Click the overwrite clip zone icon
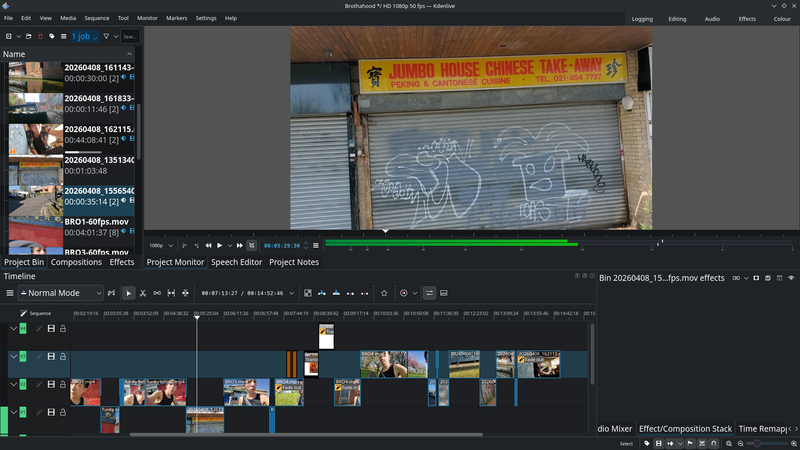Image resolution: width=800 pixels, height=450 pixels. (x=336, y=293)
